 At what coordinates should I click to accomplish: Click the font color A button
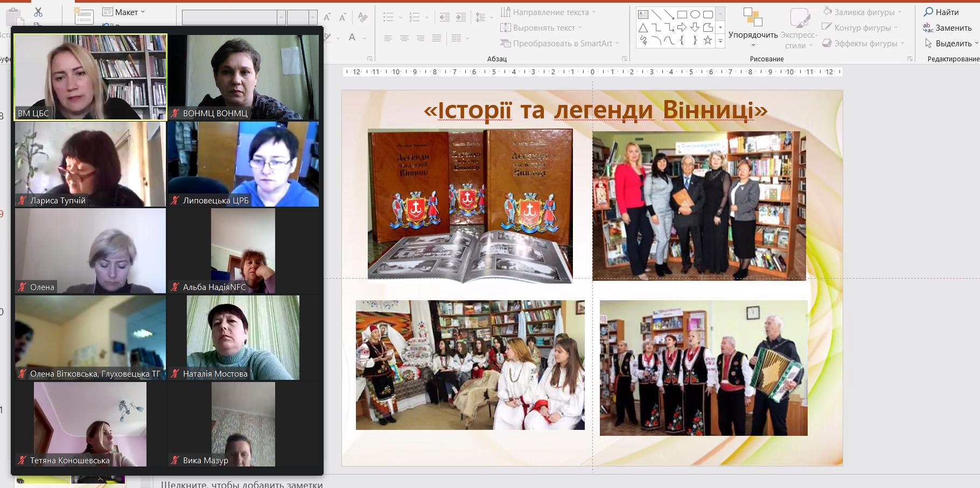(352, 38)
